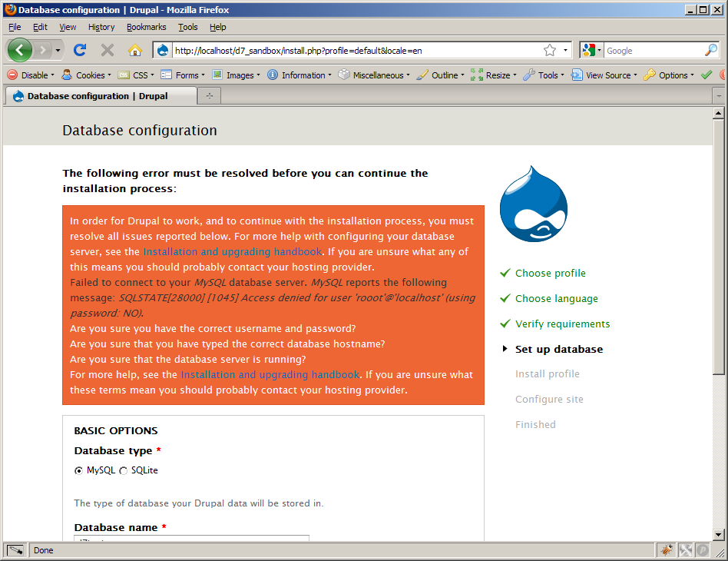728x561 pixels.
Task: Open the Edit menu
Action: (40, 27)
